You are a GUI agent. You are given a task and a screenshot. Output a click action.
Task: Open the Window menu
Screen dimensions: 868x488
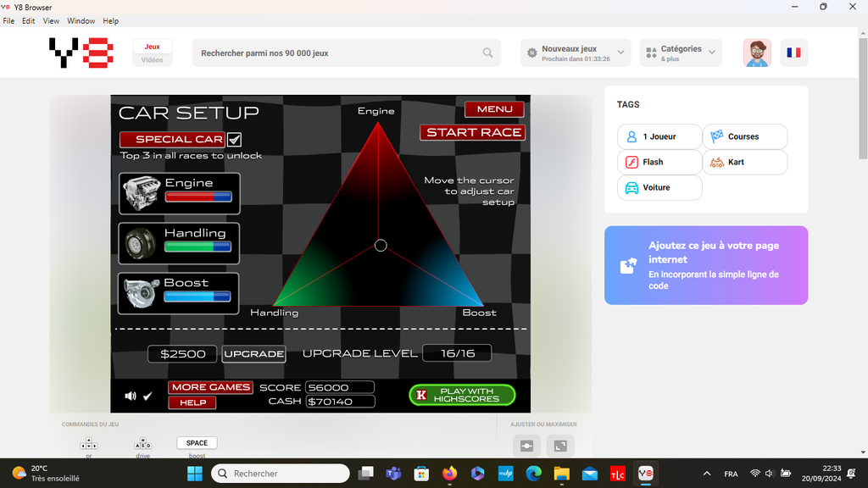(x=81, y=20)
